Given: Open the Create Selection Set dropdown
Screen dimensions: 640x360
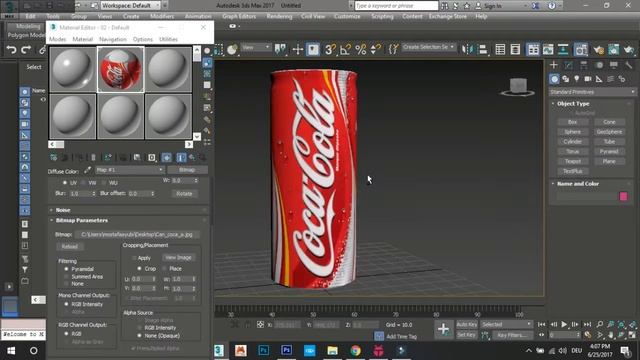Looking at the screenshot, I should tap(429, 47).
